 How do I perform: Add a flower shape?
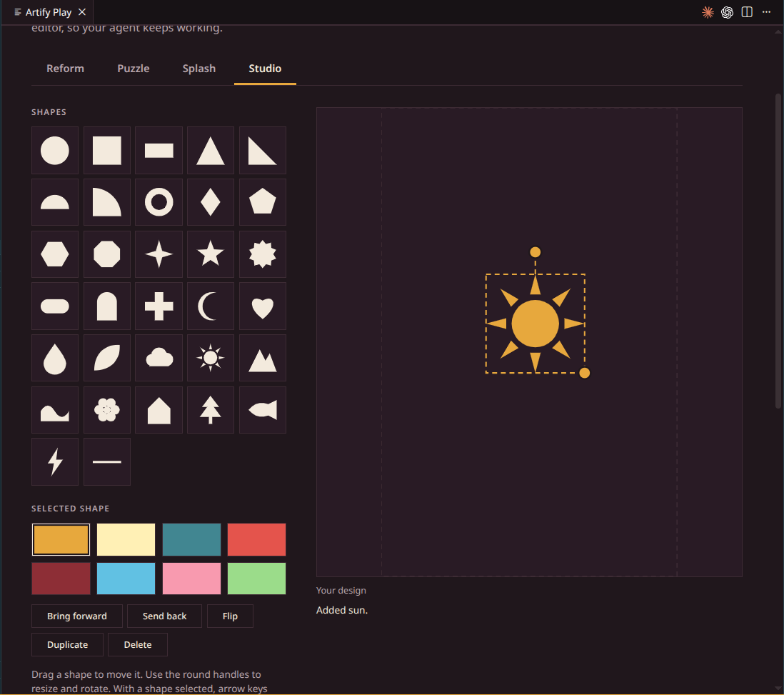tap(107, 410)
